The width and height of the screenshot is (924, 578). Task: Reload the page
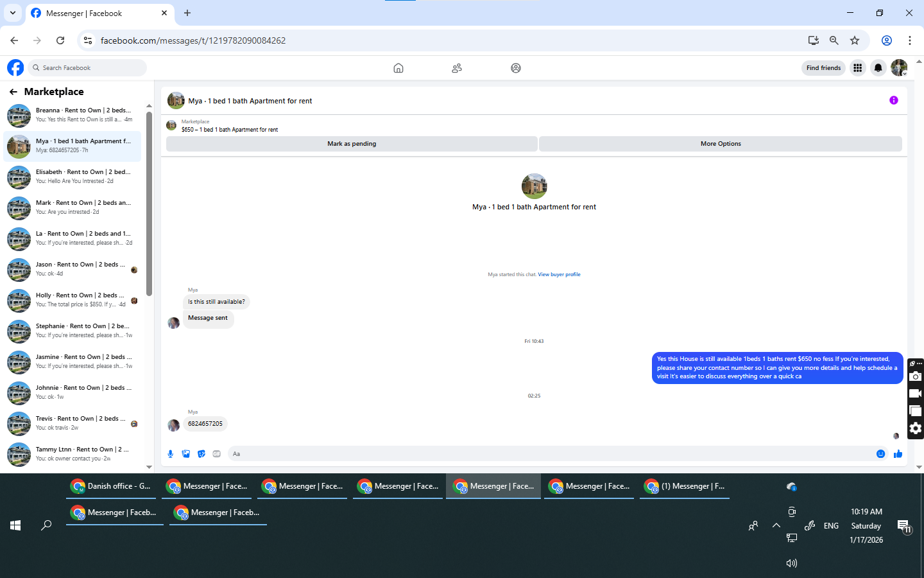click(60, 40)
